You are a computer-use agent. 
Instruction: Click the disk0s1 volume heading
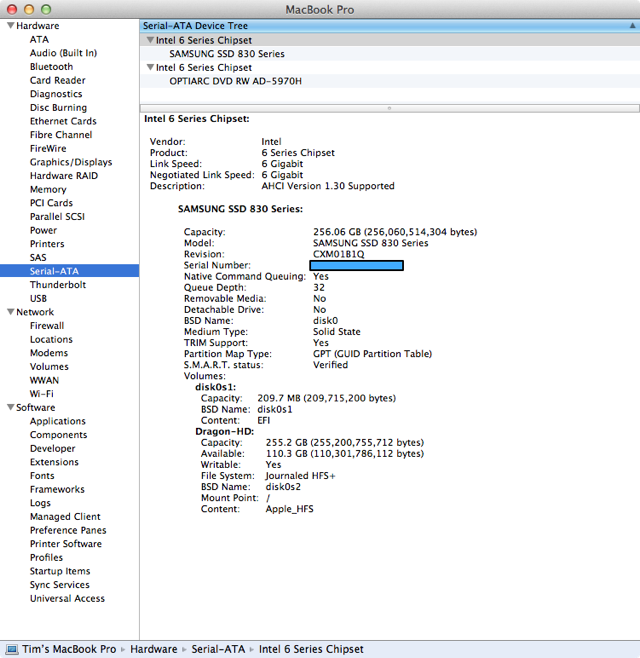[216, 387]
